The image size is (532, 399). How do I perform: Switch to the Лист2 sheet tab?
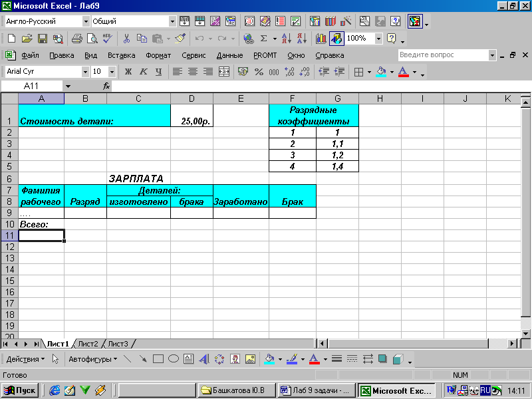(x=88, y=344)
